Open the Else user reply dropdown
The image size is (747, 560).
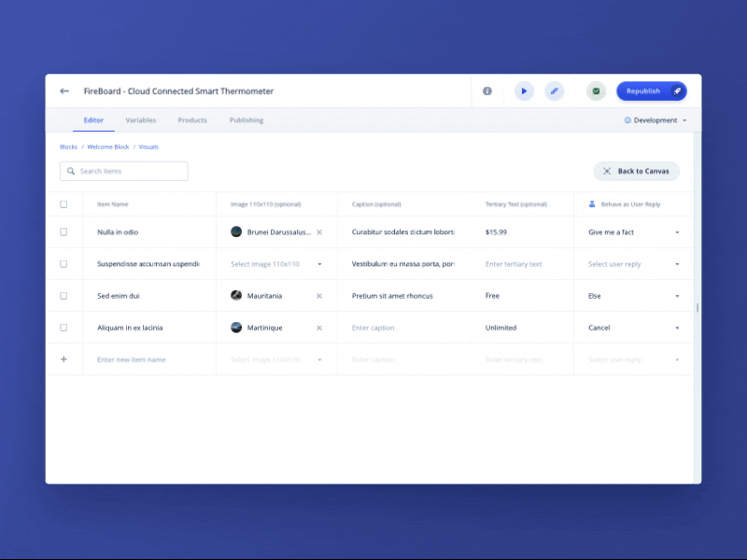coord(634,296)
